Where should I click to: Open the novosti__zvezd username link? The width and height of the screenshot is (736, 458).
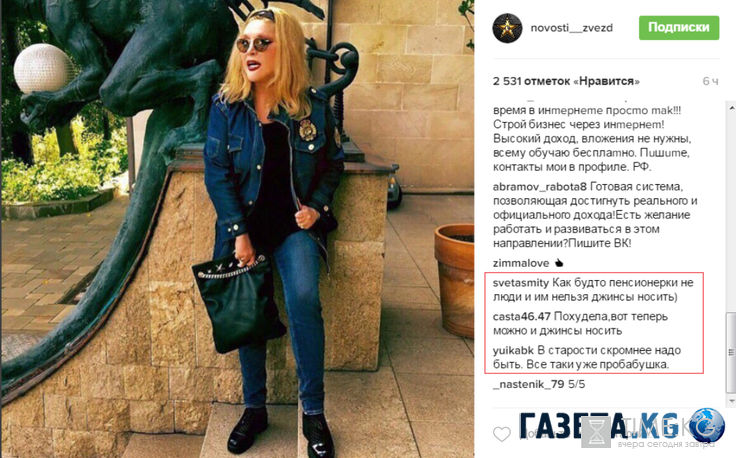(571, 28)
